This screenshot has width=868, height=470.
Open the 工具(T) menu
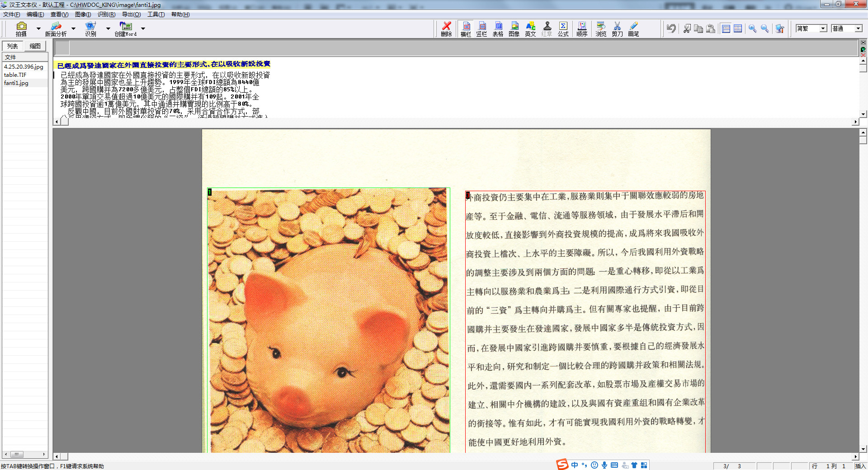(x=156, y=14)
